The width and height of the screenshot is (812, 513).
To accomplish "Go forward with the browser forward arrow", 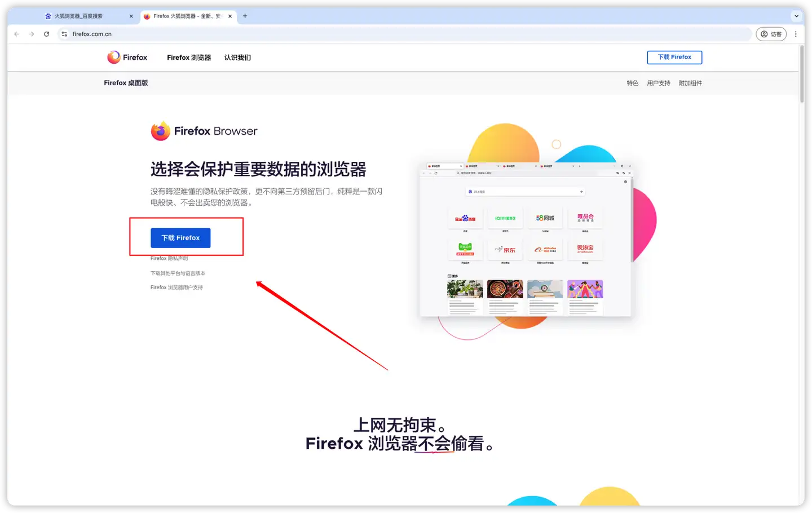I will coord(32,34).
